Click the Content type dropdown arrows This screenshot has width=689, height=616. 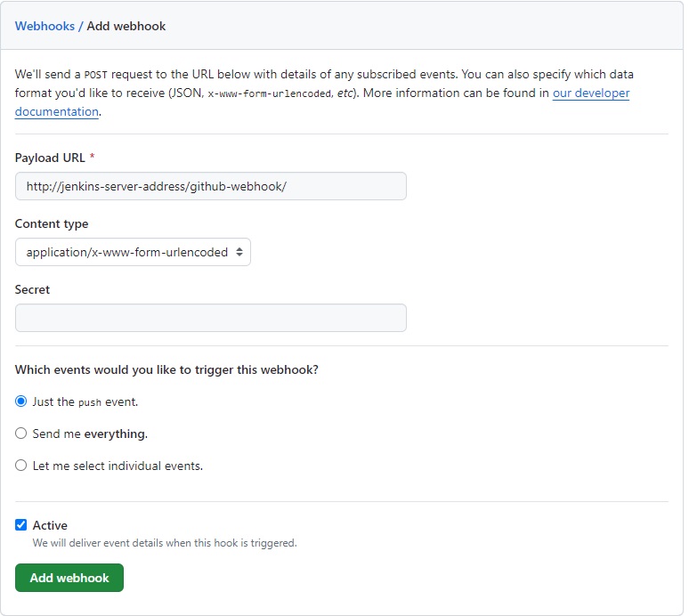239,252
